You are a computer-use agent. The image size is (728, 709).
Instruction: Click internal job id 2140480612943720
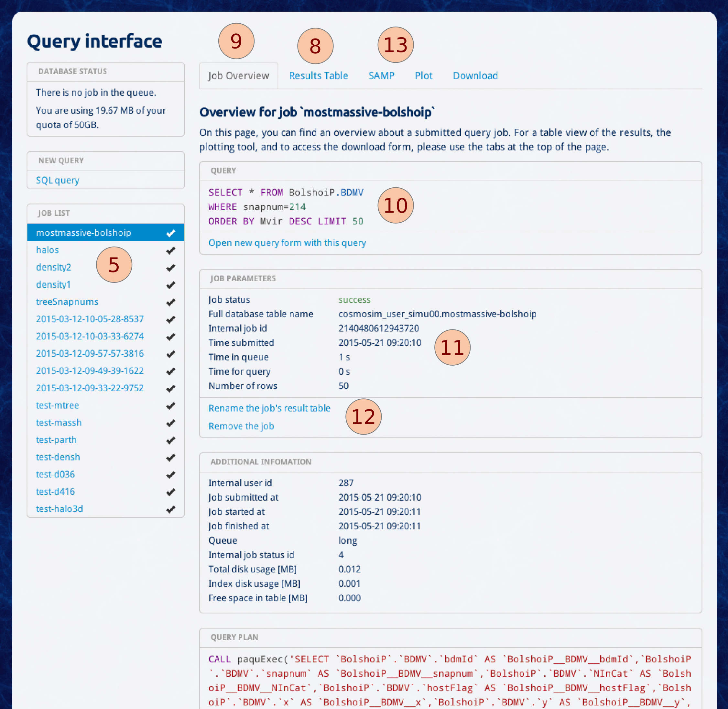pyautogui.click(x=378, y=328)
